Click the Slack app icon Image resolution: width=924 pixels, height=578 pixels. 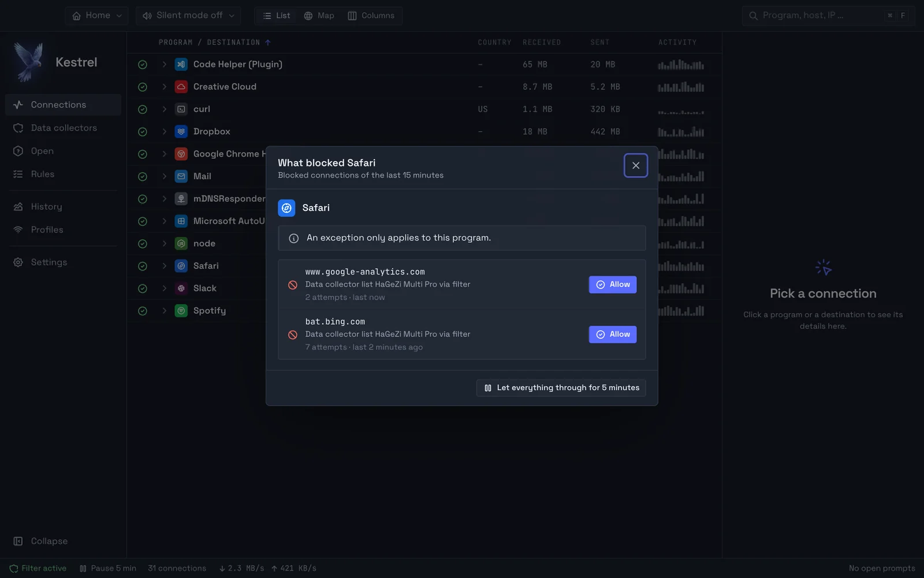click(181, 288)
